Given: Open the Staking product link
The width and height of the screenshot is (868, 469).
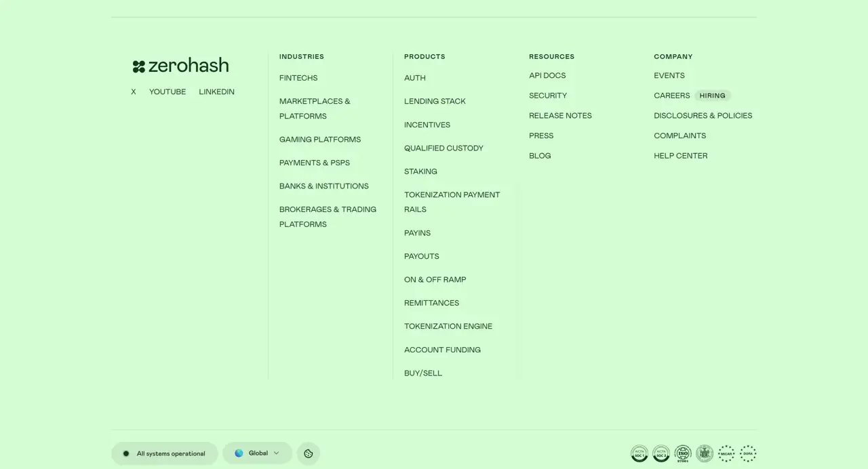Looking at the screenshot, I should [x=420, y=171].
